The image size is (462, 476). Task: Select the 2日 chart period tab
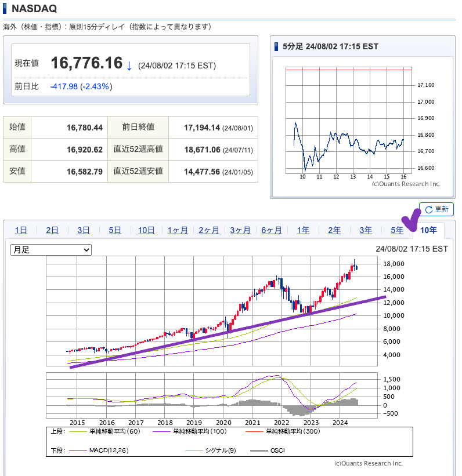[52, 230]
